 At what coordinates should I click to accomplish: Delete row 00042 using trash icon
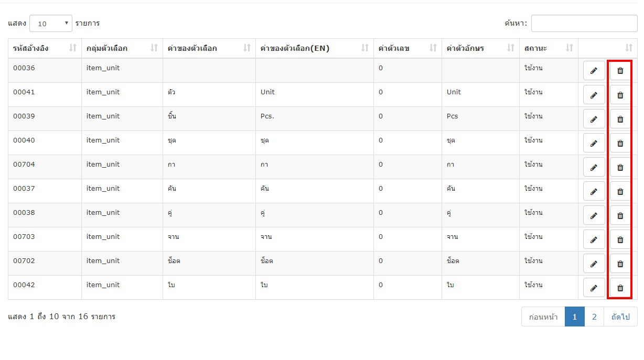tap(620, 288)
